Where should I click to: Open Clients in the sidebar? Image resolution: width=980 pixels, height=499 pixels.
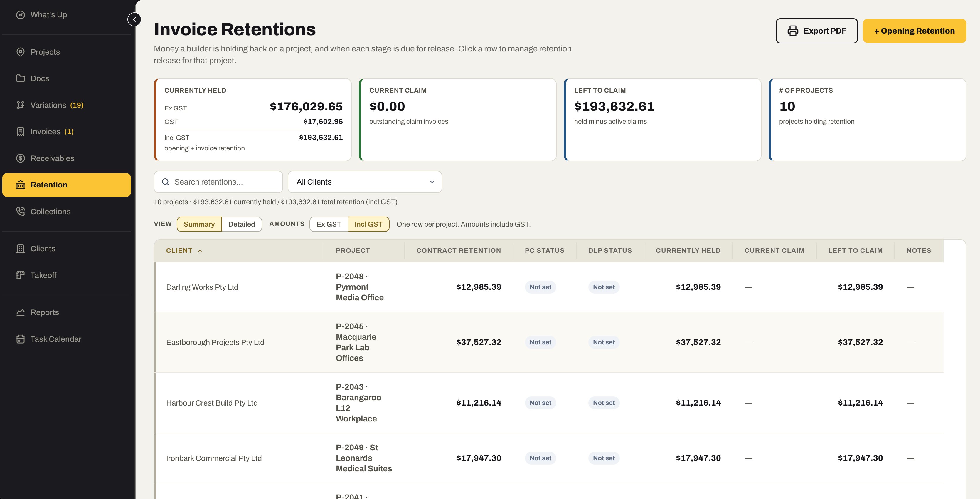(67, 248)
